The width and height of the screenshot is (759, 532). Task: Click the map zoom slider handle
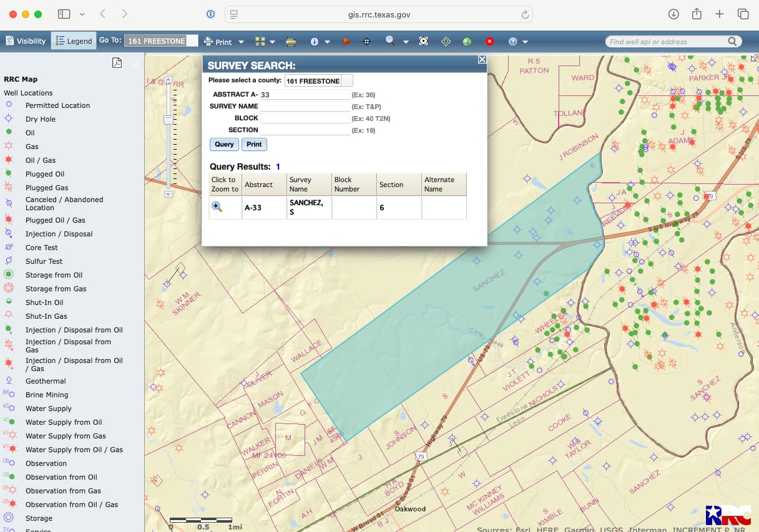[x=168, y=120]
